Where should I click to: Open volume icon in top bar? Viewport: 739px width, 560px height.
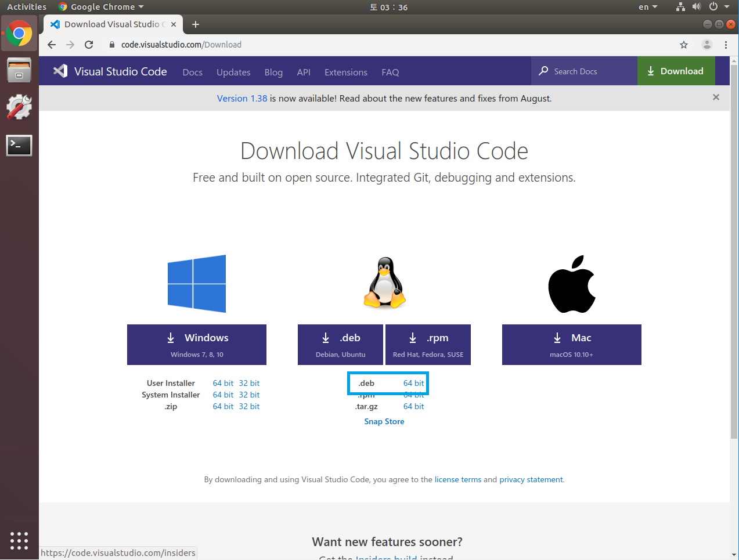(x=697, y=7)
